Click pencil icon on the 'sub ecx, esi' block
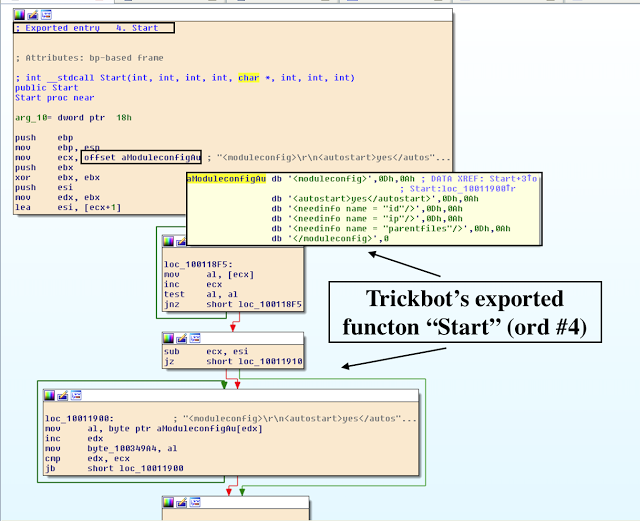Viewport: 640px width, 521px height. 182,337
